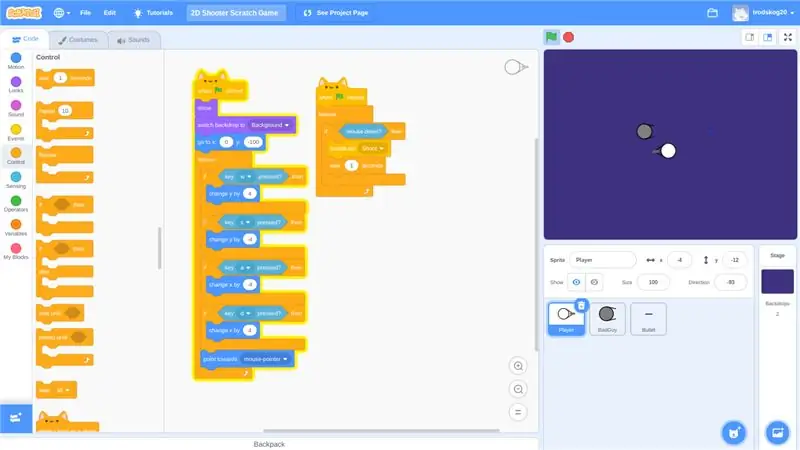The height and width of the screenshot is (450, 800).
Task: Open the stop all dropdown in palette
Action: point(63,390)
